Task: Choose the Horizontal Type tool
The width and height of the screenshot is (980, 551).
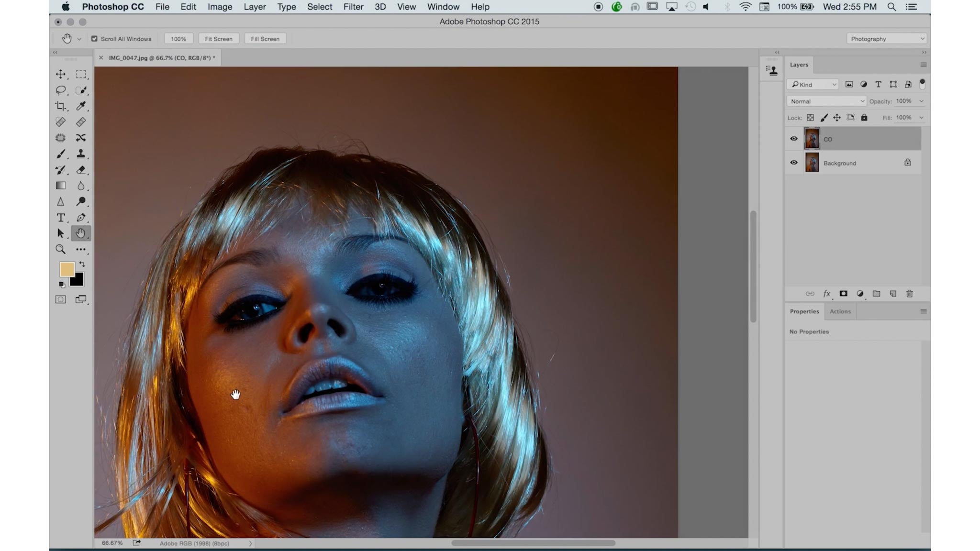Action: (x=61, y=217)
